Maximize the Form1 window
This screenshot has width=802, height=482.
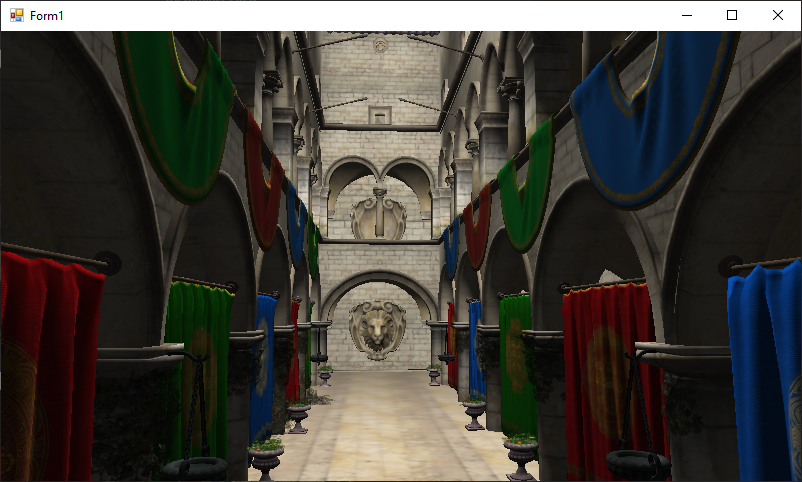pyautogui.click(x=732, y=16)
